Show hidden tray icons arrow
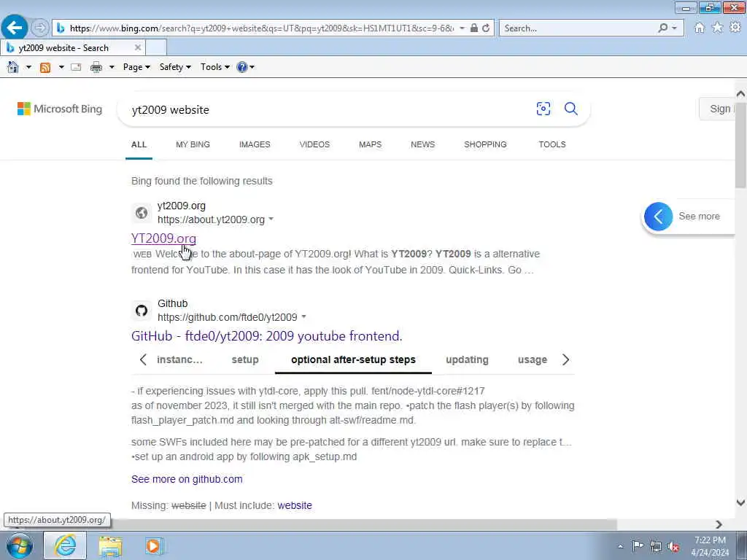747x560 pixels. pos(620,546)
